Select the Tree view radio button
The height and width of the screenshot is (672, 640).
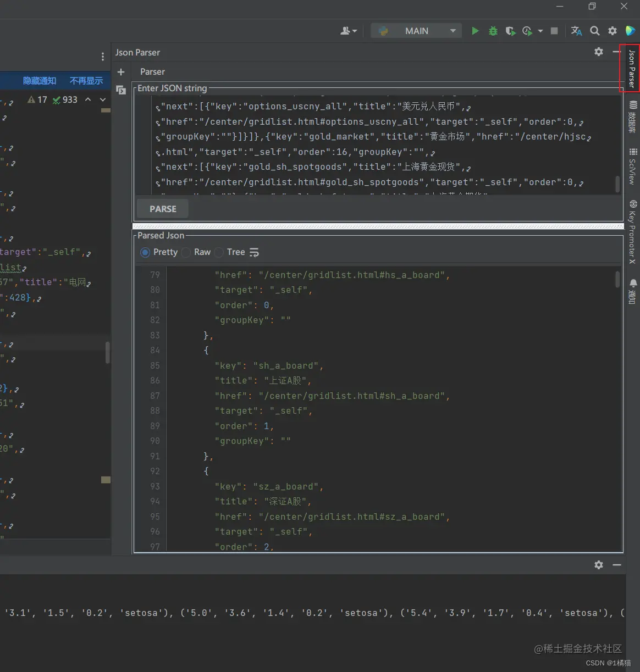[x=219, y=252]
